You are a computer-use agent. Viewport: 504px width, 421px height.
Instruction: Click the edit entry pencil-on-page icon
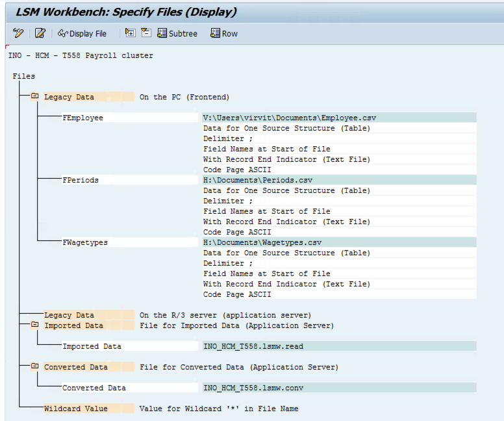(x=40, y=33)
